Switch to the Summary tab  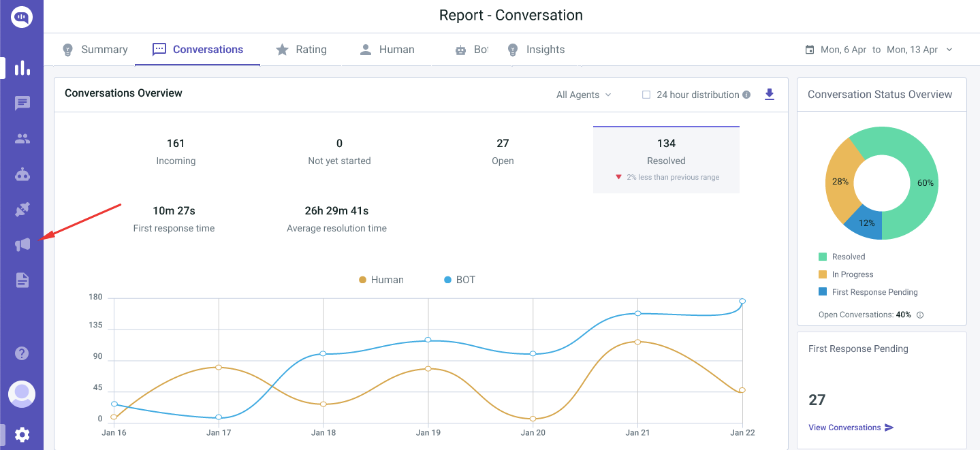[x=95, y=49]
